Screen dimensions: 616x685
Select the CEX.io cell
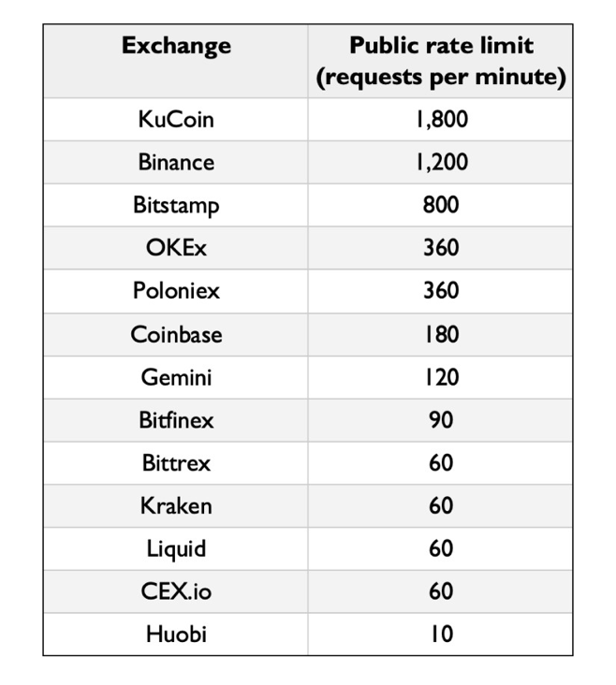pos(176,591)
